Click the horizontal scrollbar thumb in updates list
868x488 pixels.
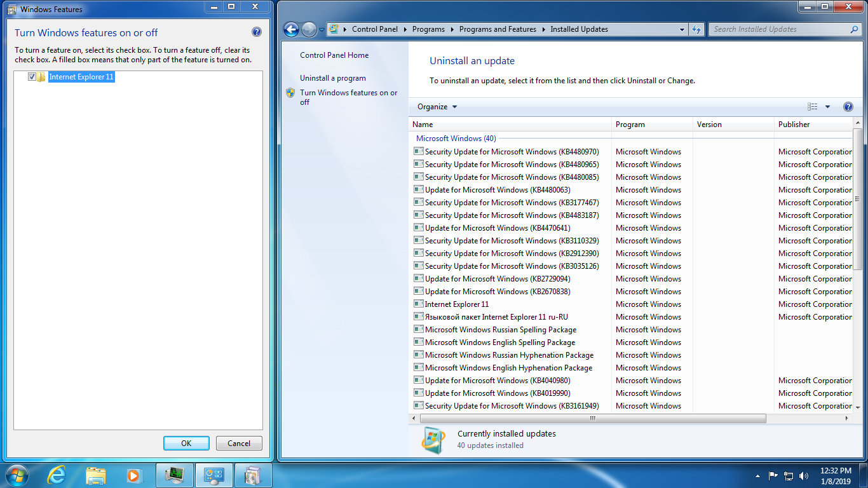(x=593, y=418)
